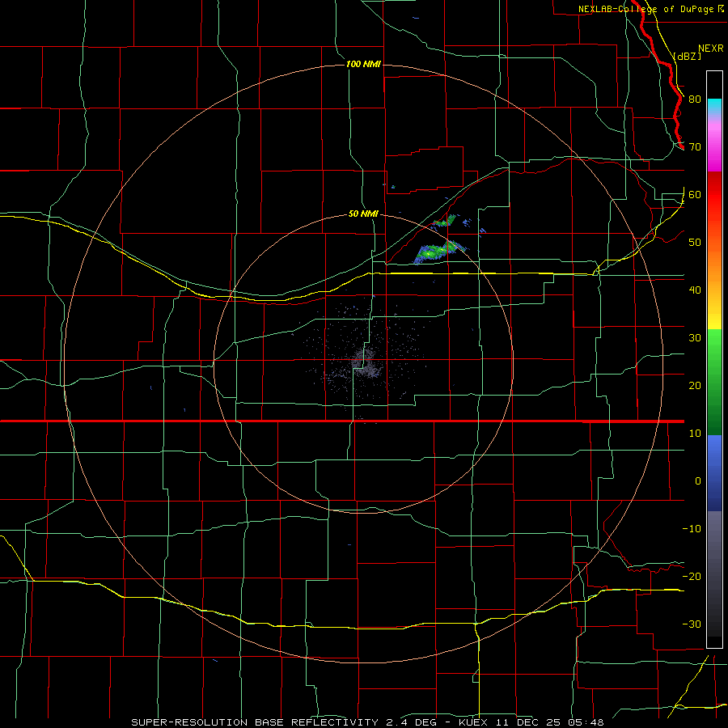
Task: Click the 0 value on the dBZ scale
Action: pyautogui.click(x=698, y=481)
